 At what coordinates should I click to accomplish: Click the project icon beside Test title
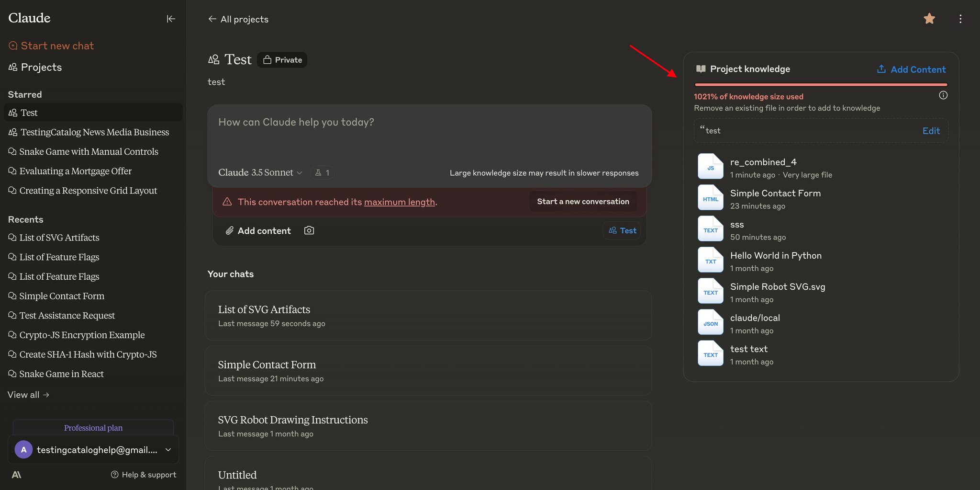click(213, 59)
